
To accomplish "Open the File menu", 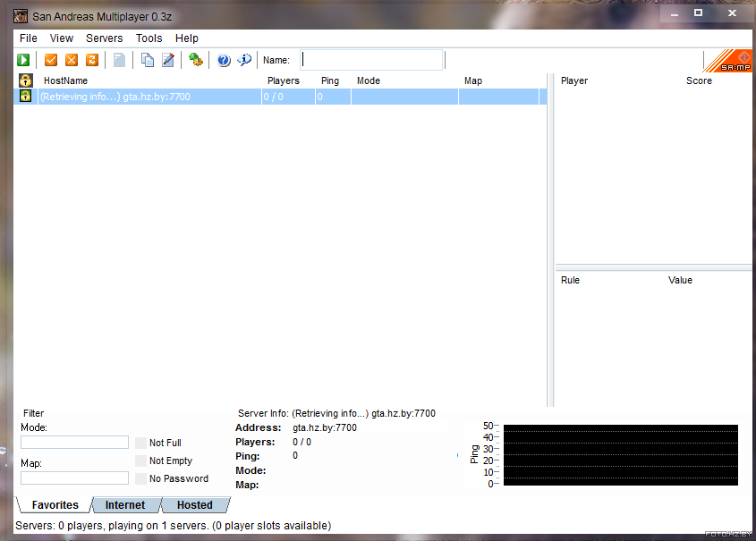I will [29, 38].
